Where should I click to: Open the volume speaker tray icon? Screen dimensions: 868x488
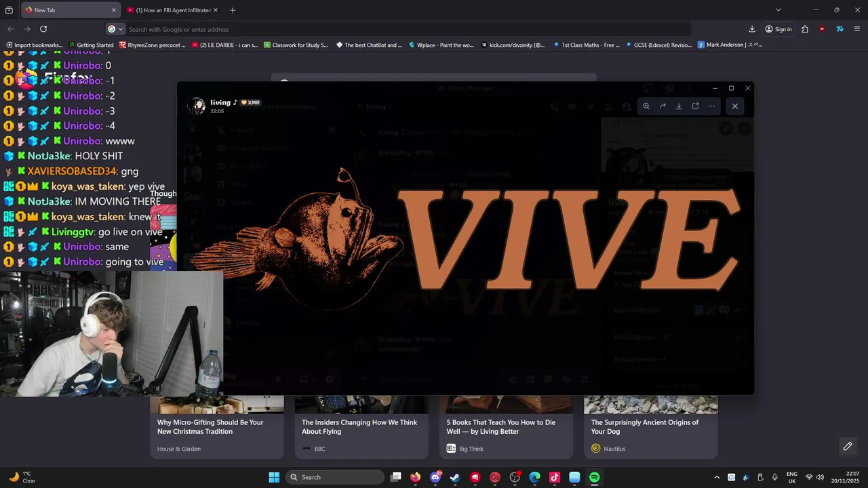coord(821,477)
